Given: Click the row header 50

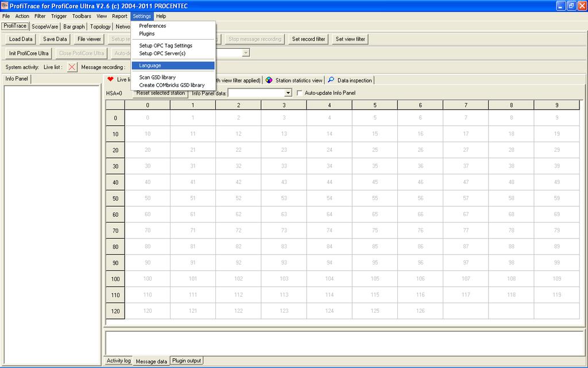Looking at the screenshot, I should (115, 198).
